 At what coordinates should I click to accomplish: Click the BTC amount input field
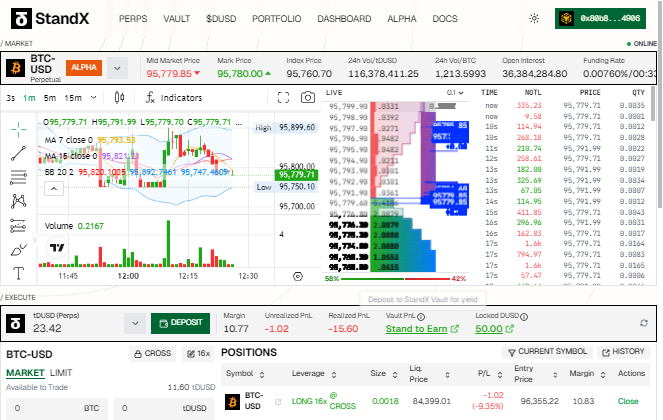coord(57,409)
